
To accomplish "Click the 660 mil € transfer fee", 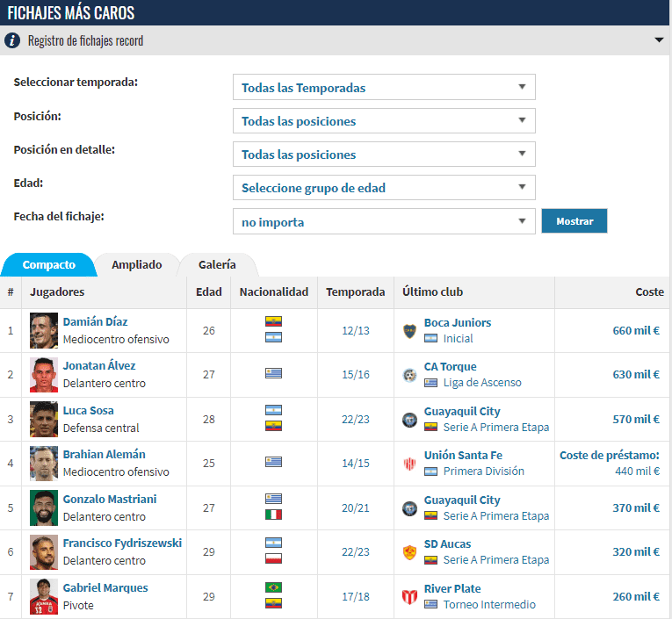I will click(x=636, y=331).
